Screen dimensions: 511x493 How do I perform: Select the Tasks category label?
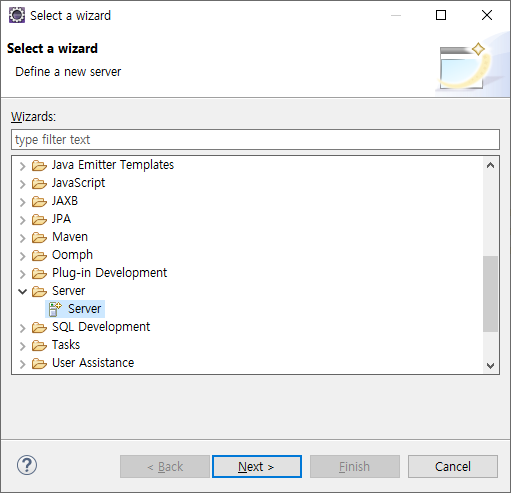point(66,345)
